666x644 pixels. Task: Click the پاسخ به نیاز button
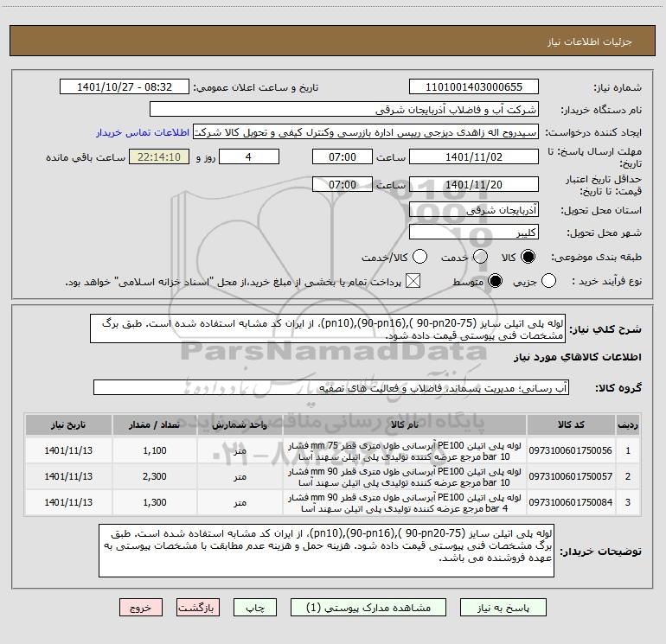tap(503, 608)
